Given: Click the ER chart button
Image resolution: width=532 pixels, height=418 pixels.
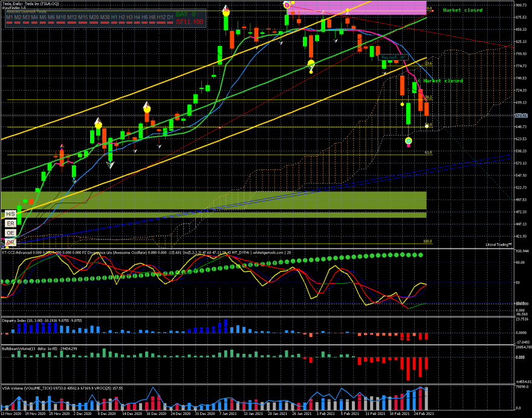Looking at the screenshot, I should click(10, 223).
